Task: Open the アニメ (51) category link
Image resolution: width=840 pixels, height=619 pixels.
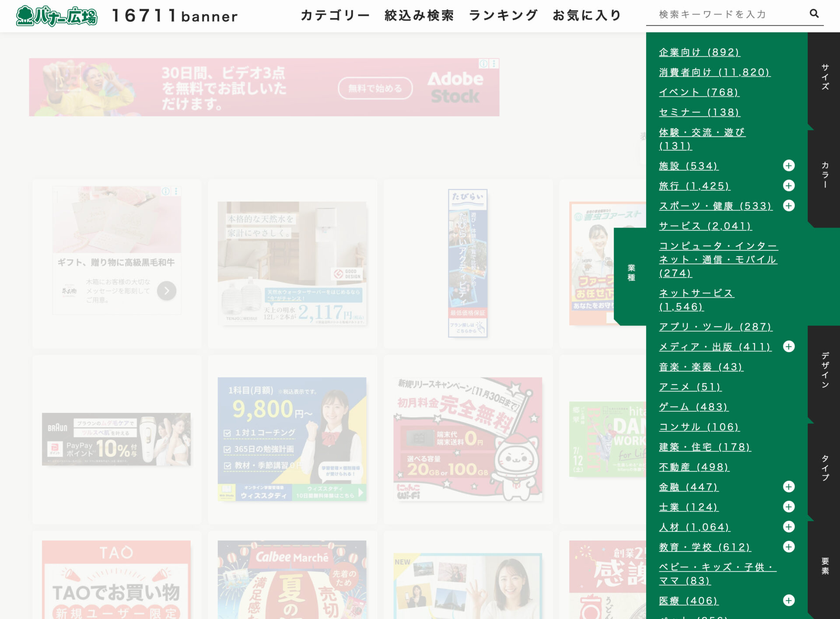Action: tap(690, 387)
